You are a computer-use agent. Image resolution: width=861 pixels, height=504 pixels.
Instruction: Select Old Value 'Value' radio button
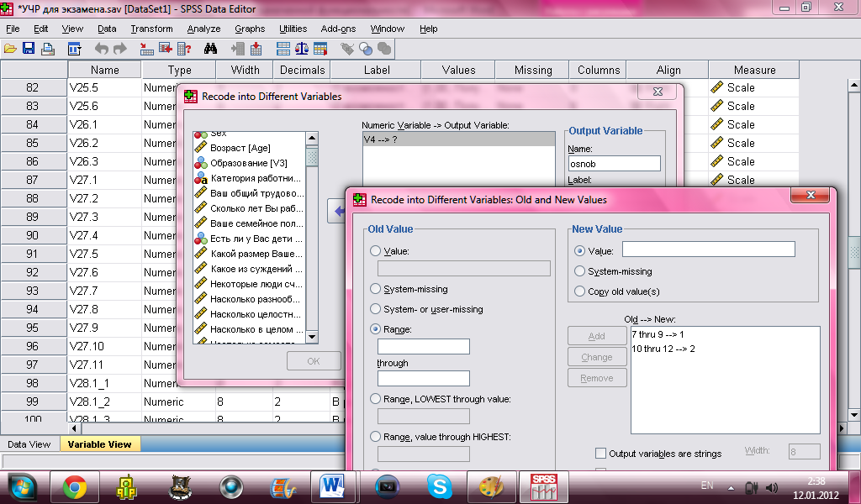tap(376, 250)
